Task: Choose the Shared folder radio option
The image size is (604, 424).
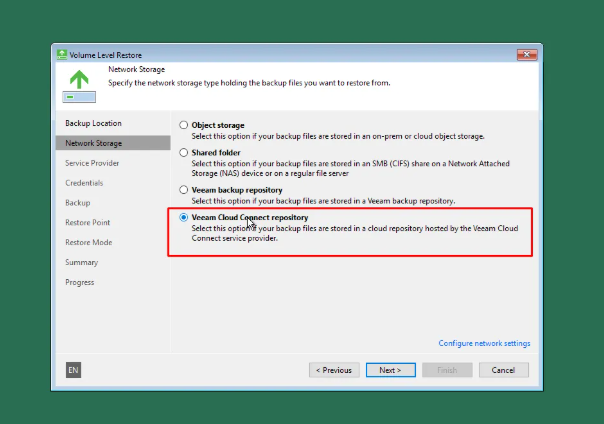Action: 183,153
